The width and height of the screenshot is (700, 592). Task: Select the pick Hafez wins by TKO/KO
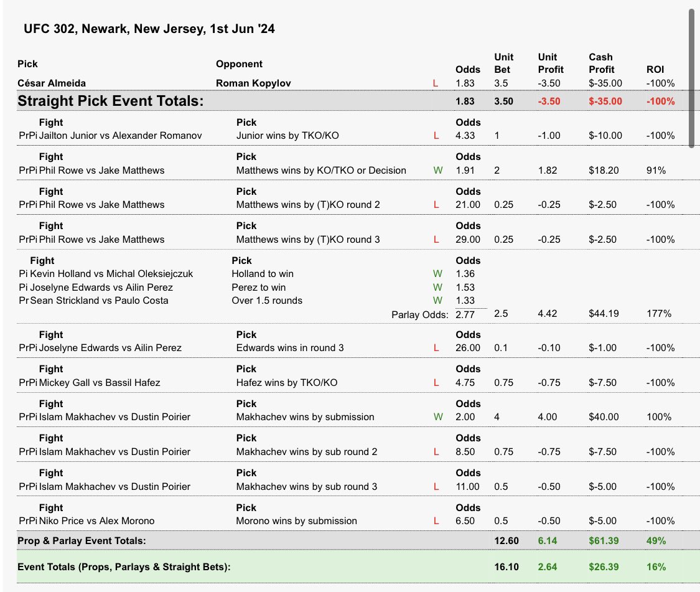(287, 383)
